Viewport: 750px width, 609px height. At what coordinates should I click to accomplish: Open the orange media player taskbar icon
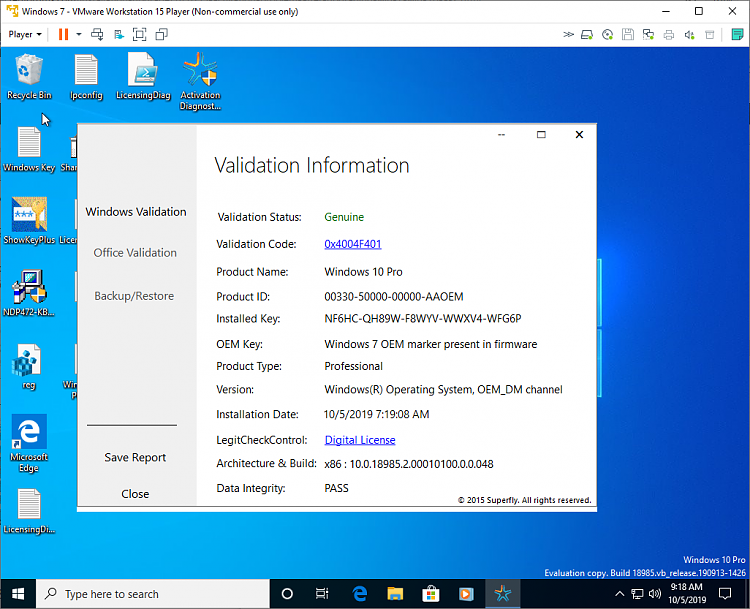(466, 594)
